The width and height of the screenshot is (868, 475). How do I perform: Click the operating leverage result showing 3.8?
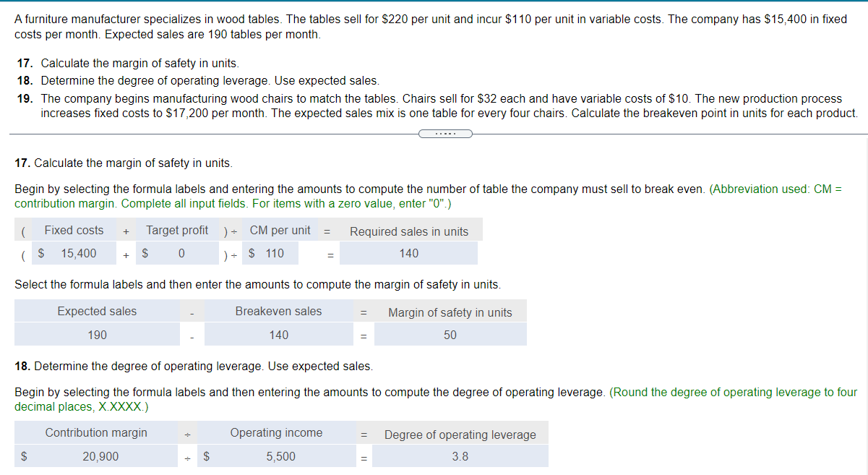pos(460,456)
